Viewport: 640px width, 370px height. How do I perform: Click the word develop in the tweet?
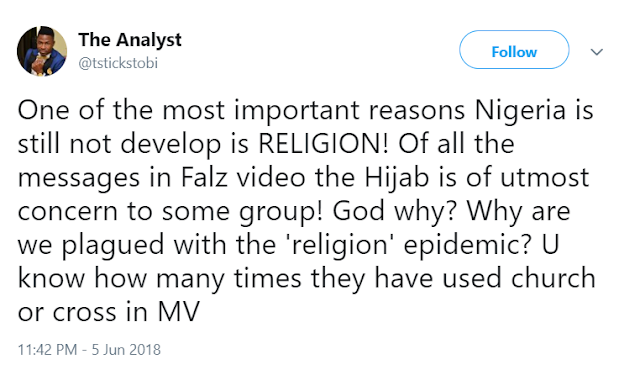(171, 145)
